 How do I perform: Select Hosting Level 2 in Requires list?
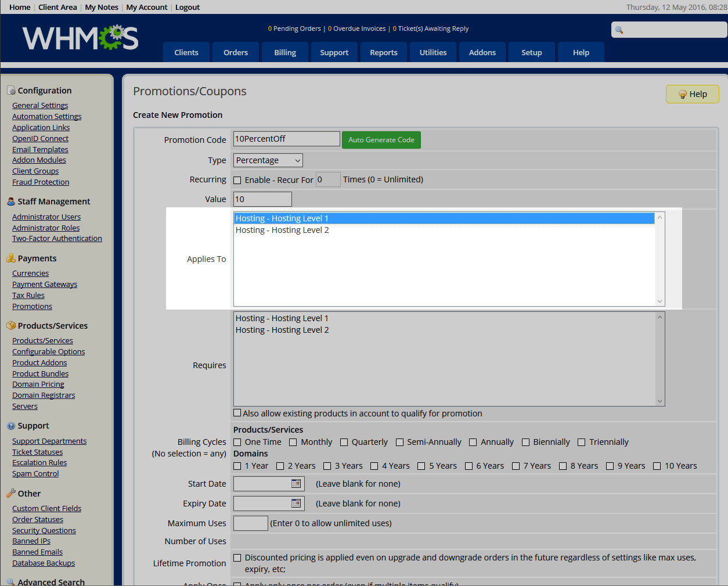coord(444,330)
